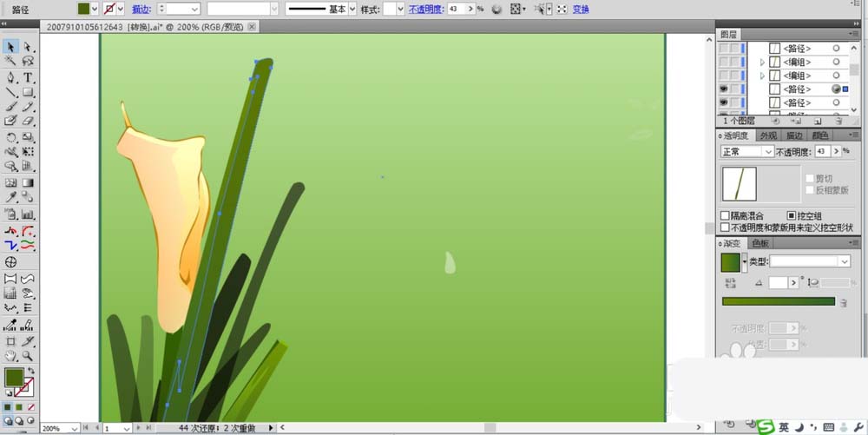
Task: Select the Line Segment tool
Action: pos(10,92)
